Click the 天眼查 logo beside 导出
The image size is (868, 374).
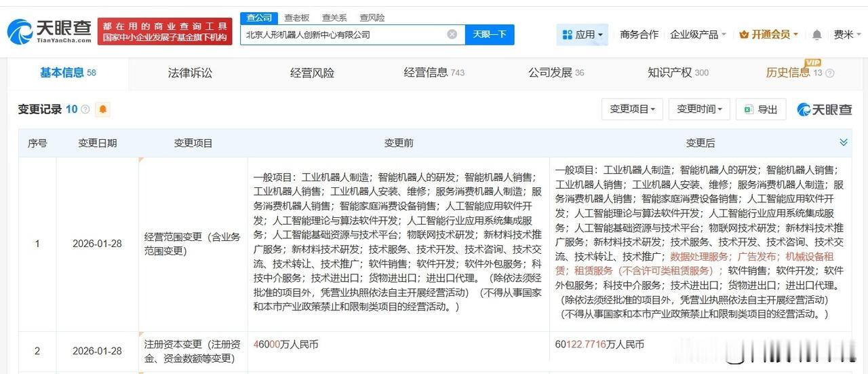click(x=824, y=109)
